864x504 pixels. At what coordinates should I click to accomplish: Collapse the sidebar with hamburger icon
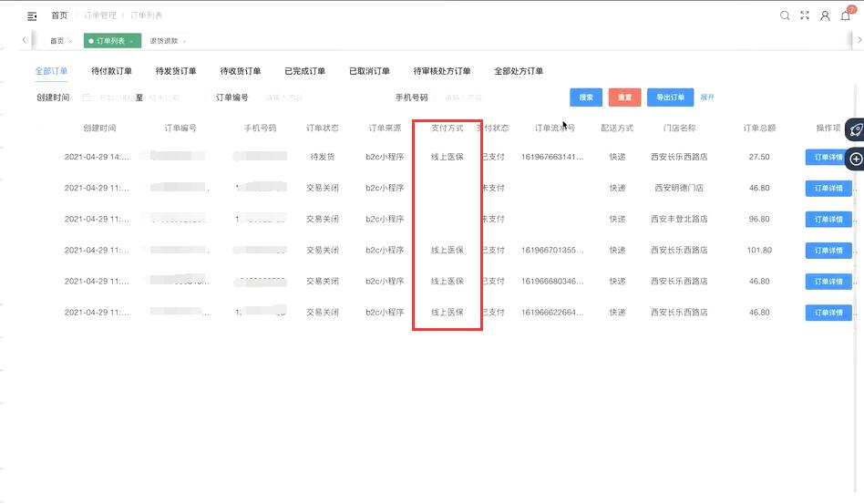coord(32,16)
